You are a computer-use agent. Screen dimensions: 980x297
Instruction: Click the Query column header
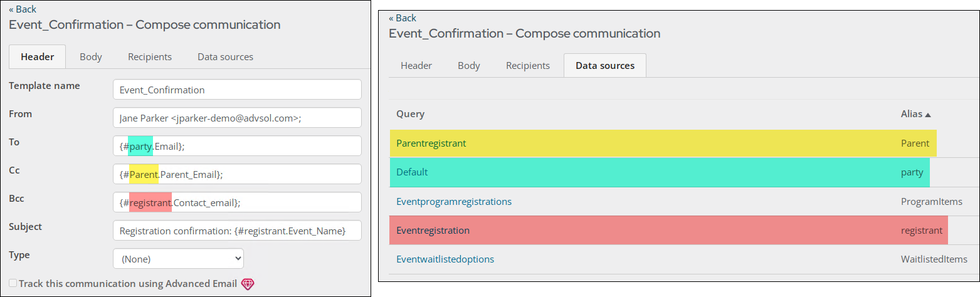[410, 114]
